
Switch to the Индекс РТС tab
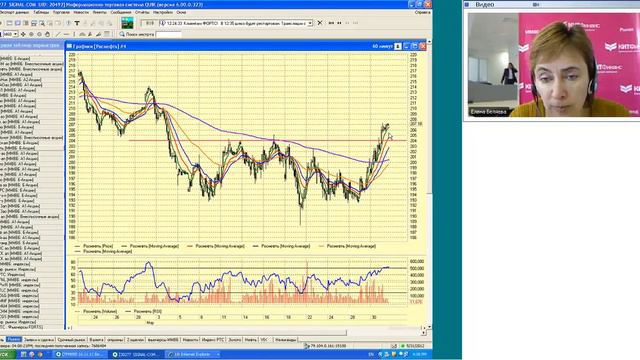pos(213,340)
